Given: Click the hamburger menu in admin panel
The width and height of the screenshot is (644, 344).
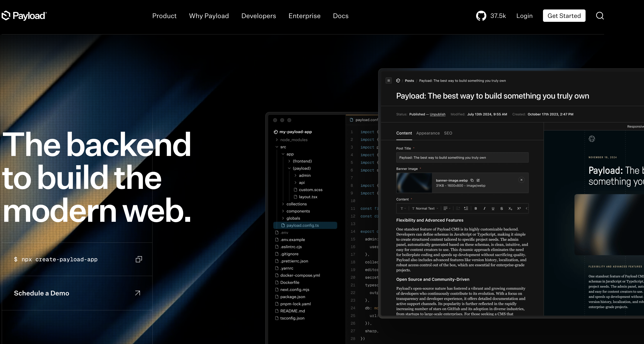Looking at the screenshot, I should point(388,80).
